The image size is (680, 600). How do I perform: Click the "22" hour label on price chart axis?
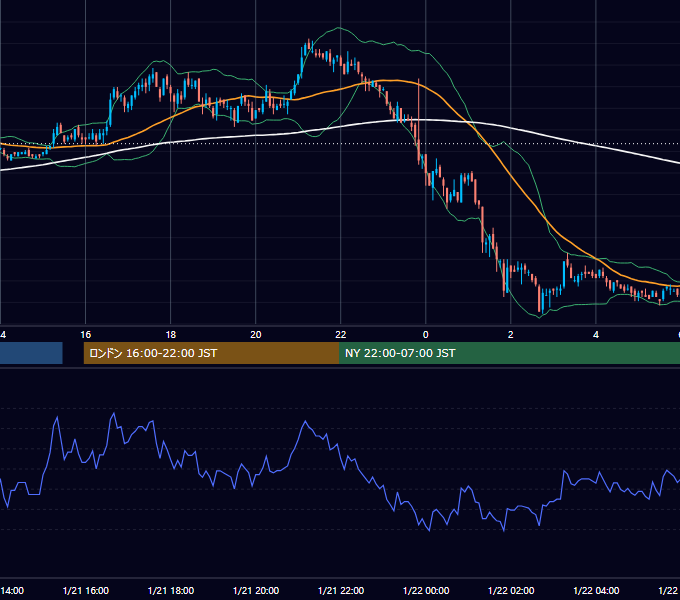(x=340, y=335)
